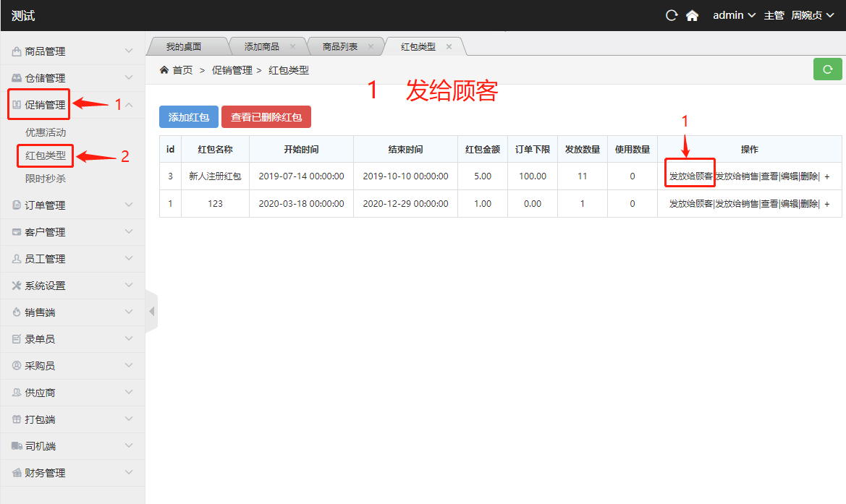This screenshot has width=846, height=504.
Task: Click the plus icon in 新人注册红包 row
Action: click(827, 176)
